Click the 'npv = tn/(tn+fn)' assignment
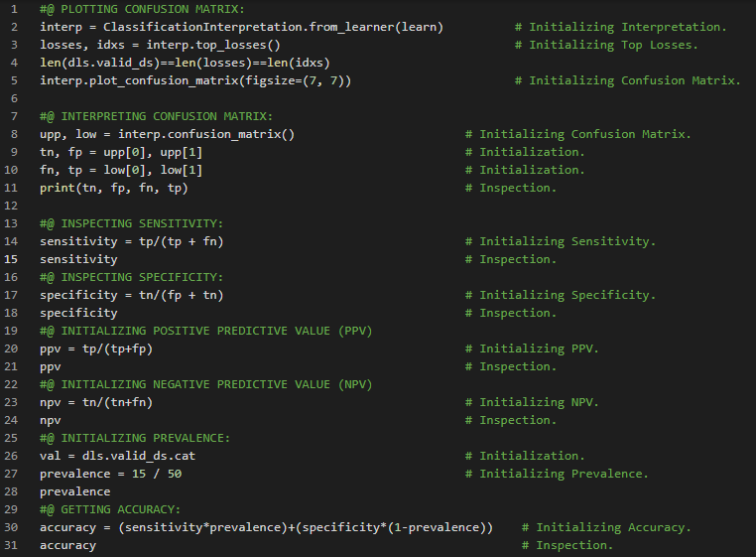 [96, 402]
